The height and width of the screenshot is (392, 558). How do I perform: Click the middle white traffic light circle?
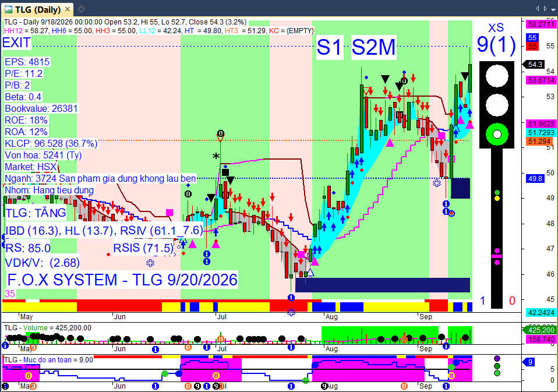pyautogui.click(x=497, y=105)
